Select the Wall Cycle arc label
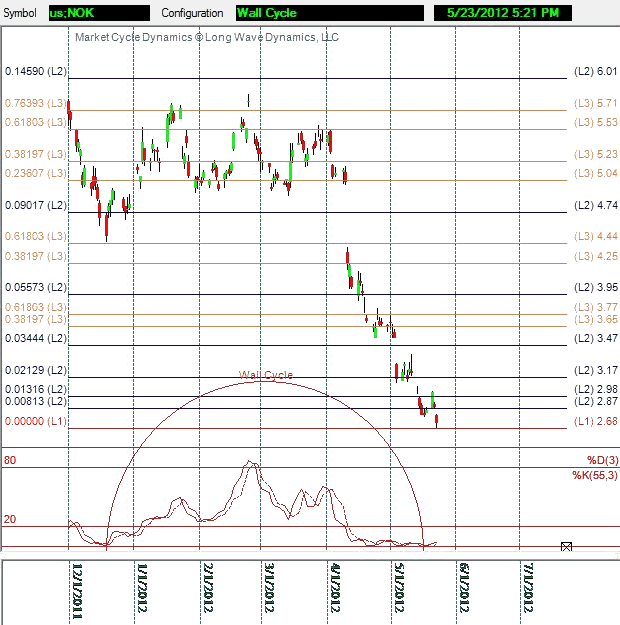 pyautogui.click(x=265, y=375)
